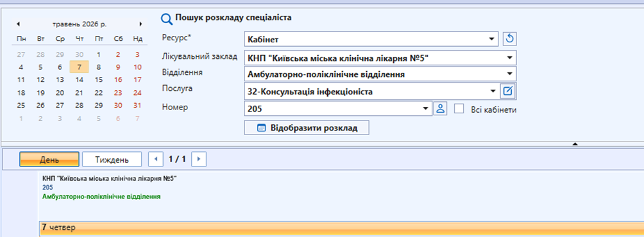This screenshot has width=644, height=237.
Task: Select highlighted May 7 in calendar
Action: tap(80, 67)
